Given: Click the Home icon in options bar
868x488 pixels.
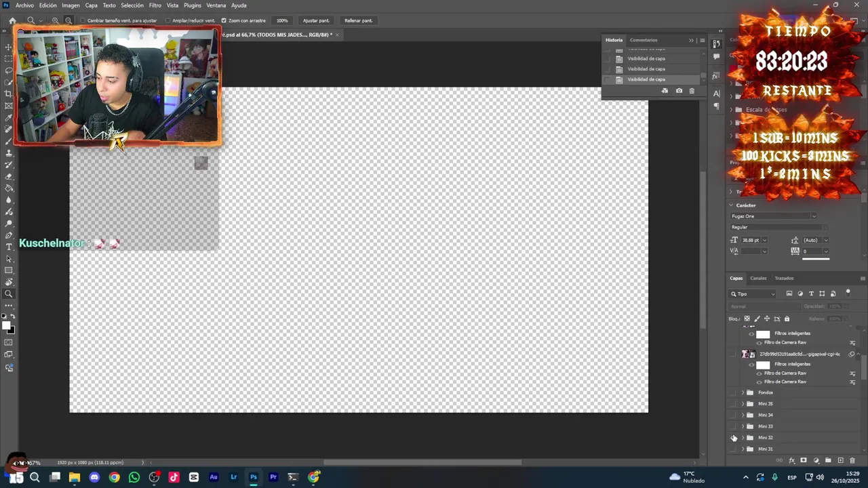Looking at the screenshot, I should [12, 20].
